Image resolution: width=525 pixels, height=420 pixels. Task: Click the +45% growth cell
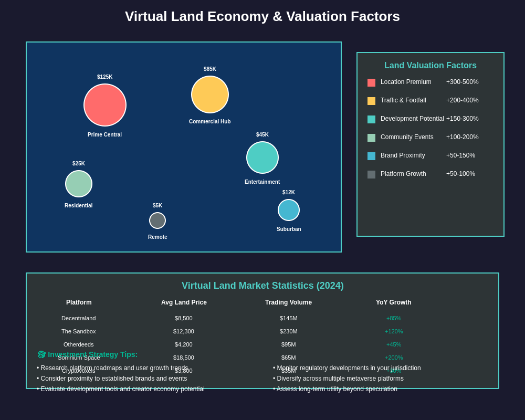coord(394,344)
